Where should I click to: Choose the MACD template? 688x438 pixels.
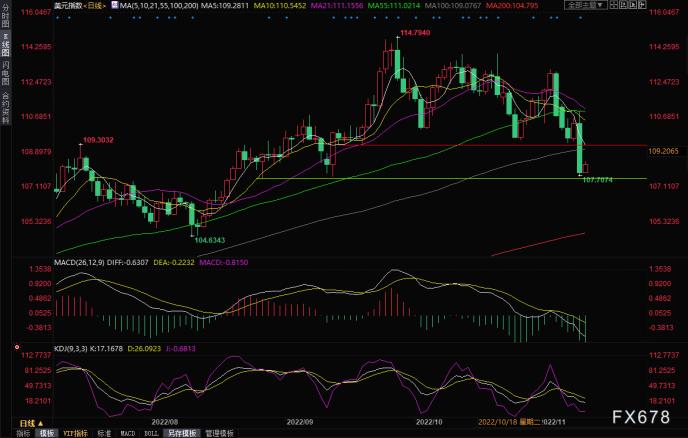[128, 433]
